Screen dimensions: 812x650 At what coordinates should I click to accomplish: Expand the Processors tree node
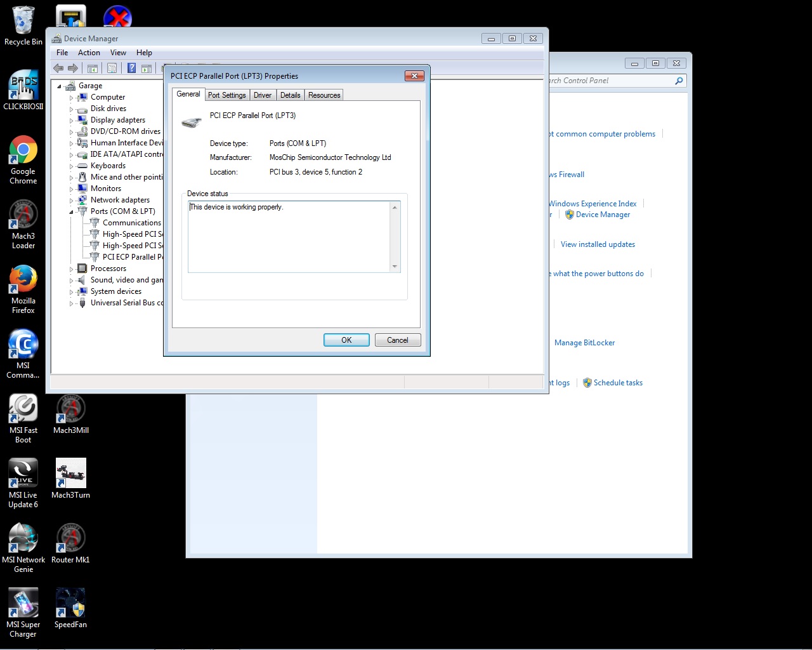[x=71, y=269]
